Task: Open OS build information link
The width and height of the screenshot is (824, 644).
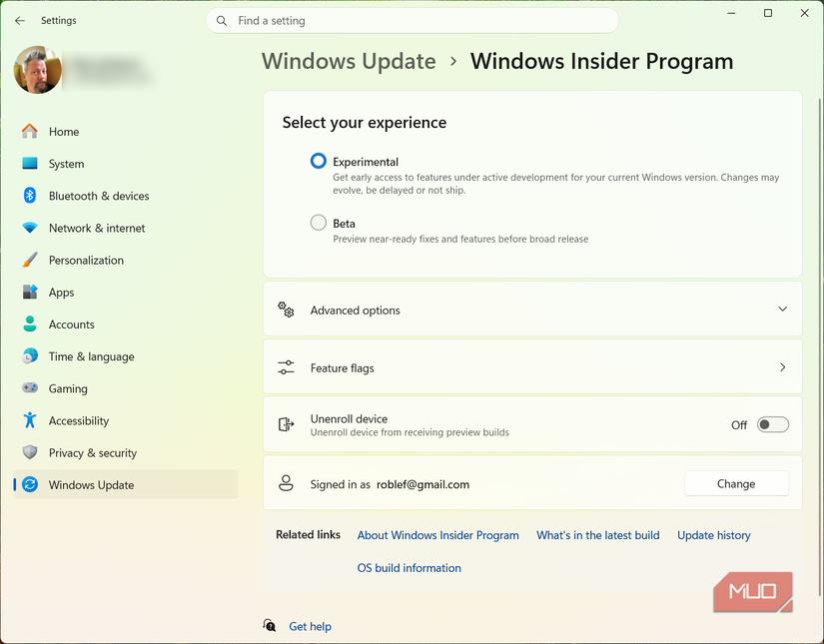Action: [409, 567]
